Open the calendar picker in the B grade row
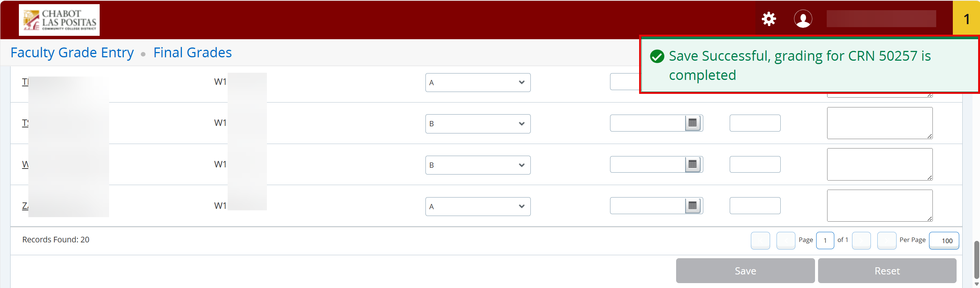 [x=693, y=123]
